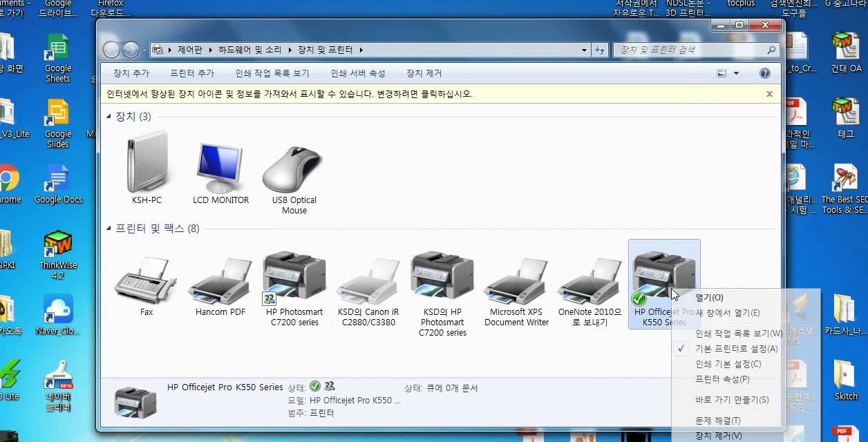Click 장치 추가 toolbar button
Screen dimensions: 868x442
click(131, 73)
